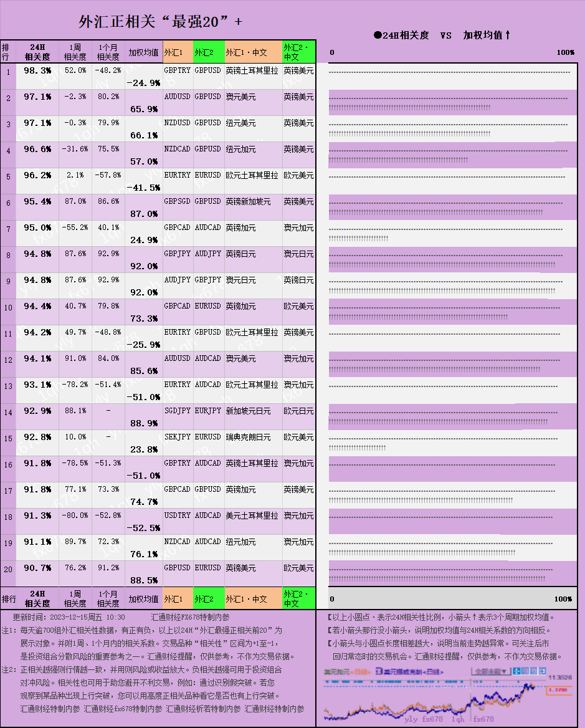This screenshot has width=585, height=728.
Task: Click the 23.8% weighted mean value
Action: 144,449
